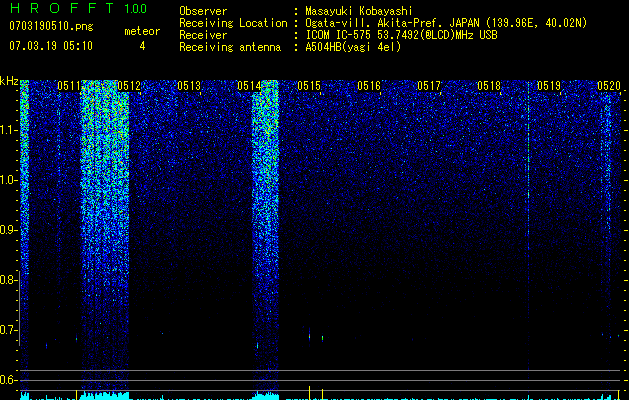Click the 0514 time marker
The height and width of the screenshot is (400, 629).
pyautogui.click(x=249, y=86)
